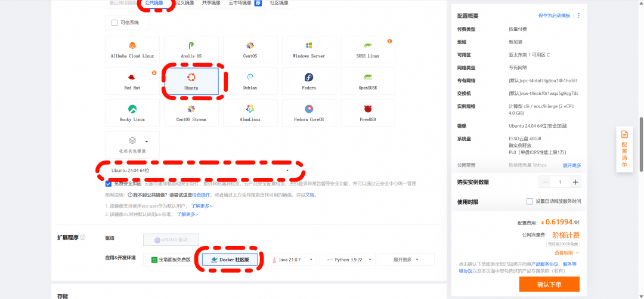Choose the Anolis OS image icon
Viewport: 644px width, 299px height.
(191, 45)
